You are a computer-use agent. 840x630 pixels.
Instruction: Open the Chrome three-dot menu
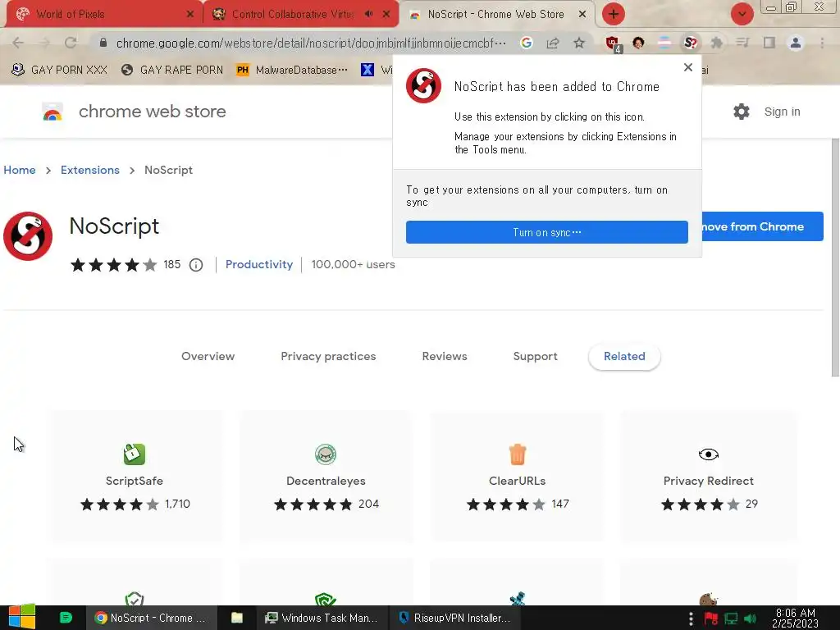822,43
